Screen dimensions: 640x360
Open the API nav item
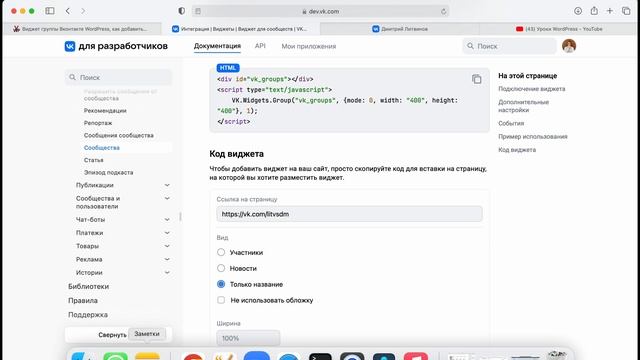coord(260,46)
